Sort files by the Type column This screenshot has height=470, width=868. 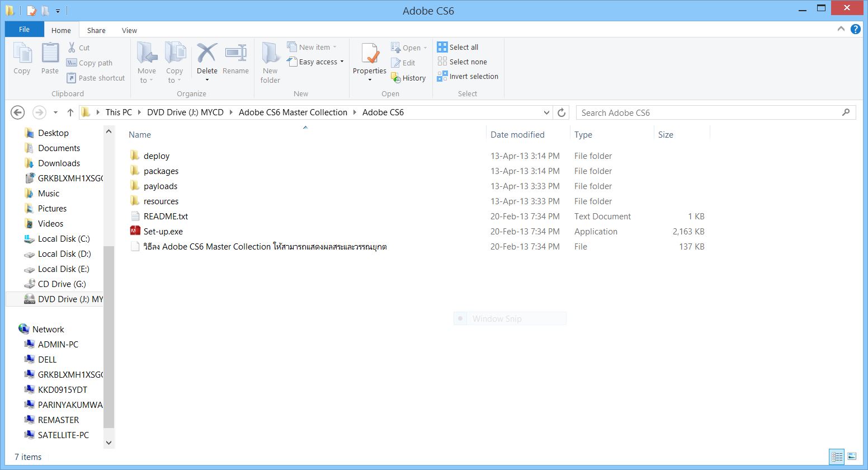(x=583, y=134)
